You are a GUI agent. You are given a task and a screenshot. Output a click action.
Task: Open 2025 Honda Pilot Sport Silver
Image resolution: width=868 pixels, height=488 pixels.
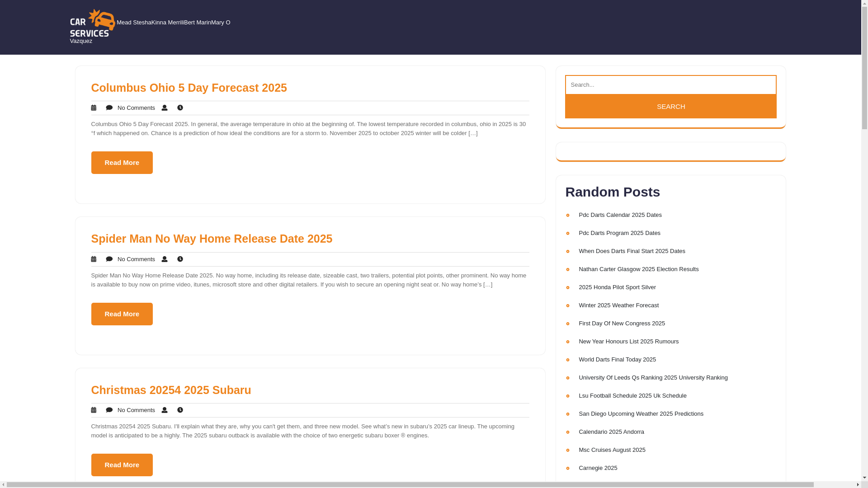[x=617, y=287]
